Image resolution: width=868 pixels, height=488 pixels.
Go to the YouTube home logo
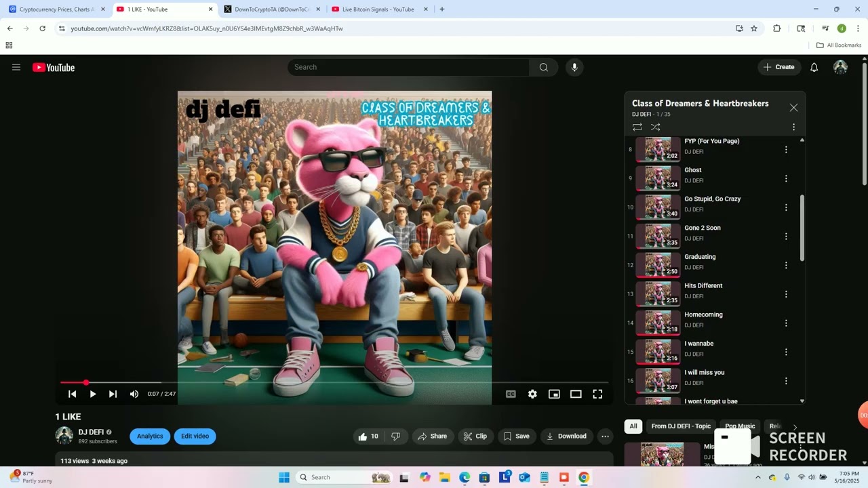pos(54,67)
